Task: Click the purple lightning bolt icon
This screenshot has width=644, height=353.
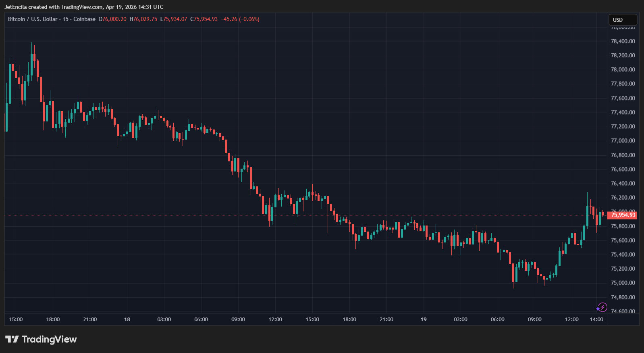Action: pyautogui.click(x=602, y=307)
